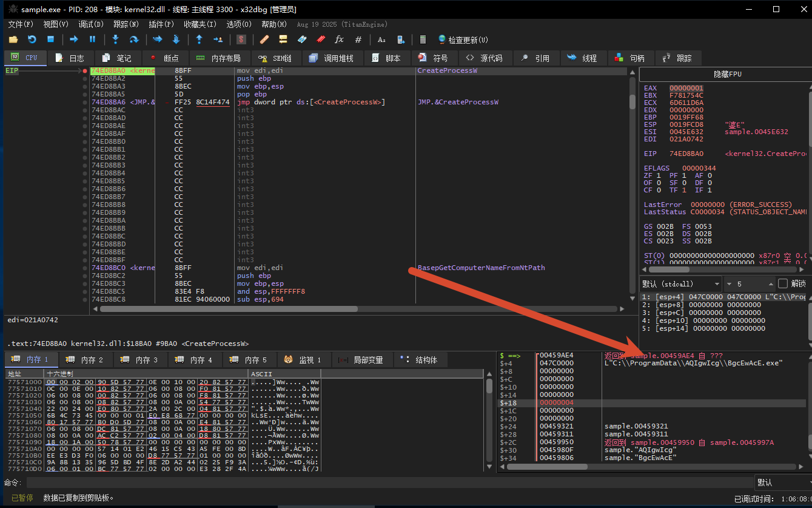The height and width of the screenshot is (508, 812).
Task: Click the 隐藏FPU button
Action: [727, 74]
